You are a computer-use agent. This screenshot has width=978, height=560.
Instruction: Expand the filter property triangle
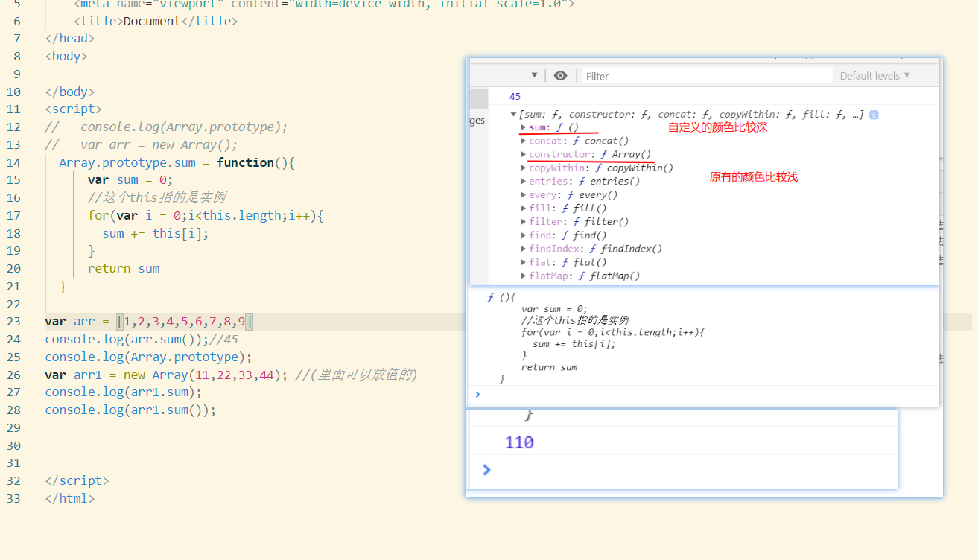524,222
